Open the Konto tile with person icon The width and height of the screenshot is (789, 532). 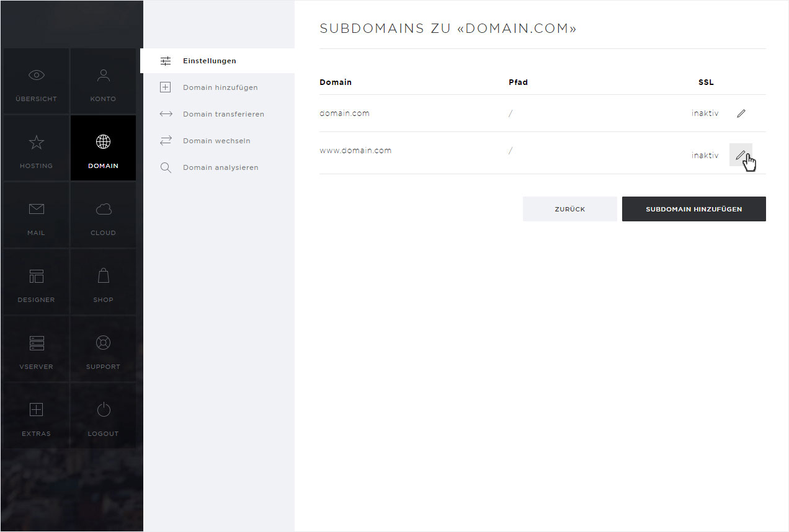[103, 81]
